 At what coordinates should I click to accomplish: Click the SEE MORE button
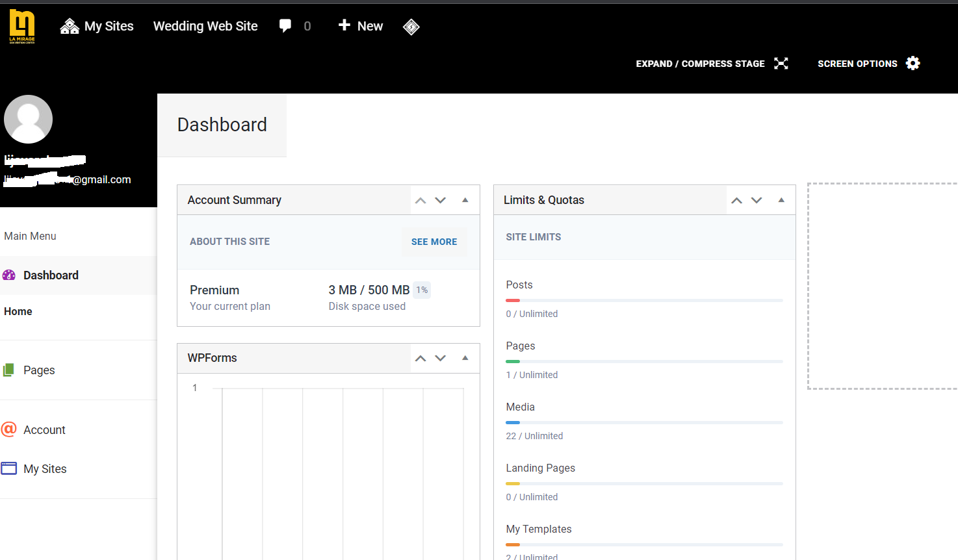(x=434, y=242)
